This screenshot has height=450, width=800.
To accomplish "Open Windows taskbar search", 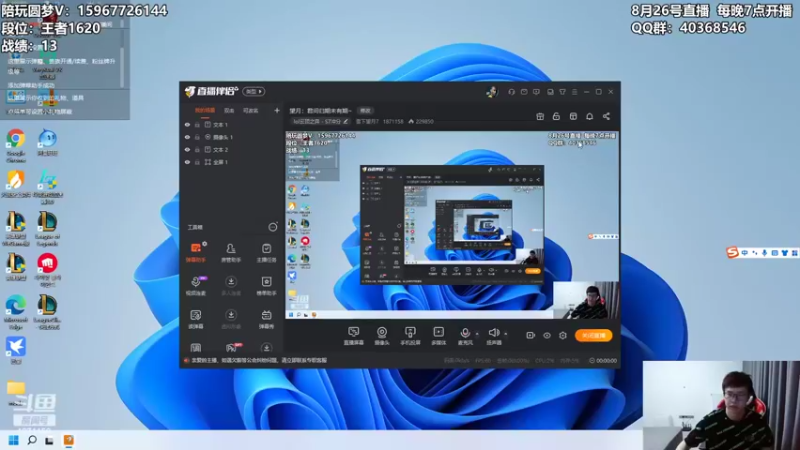I will 32,440.
